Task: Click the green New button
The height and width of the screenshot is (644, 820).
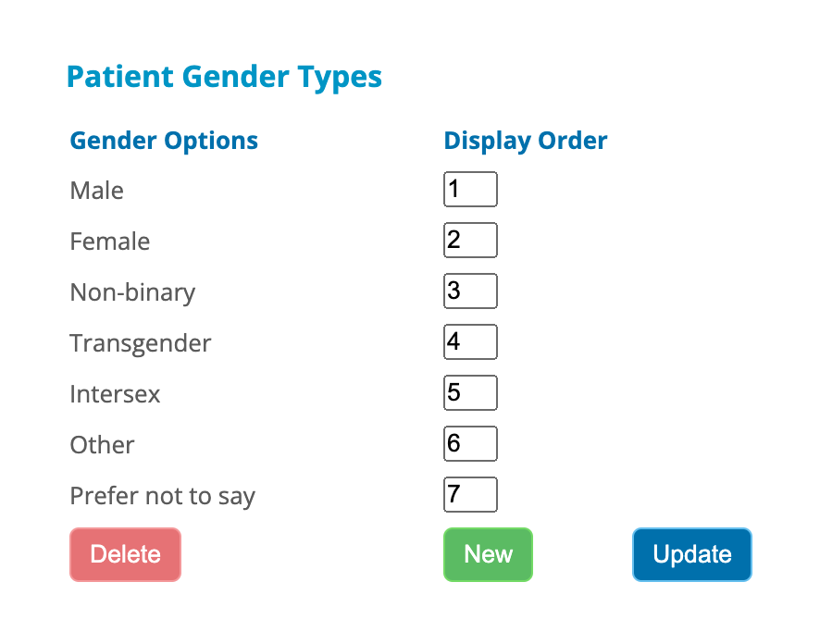Action: (x=488, y=554)
